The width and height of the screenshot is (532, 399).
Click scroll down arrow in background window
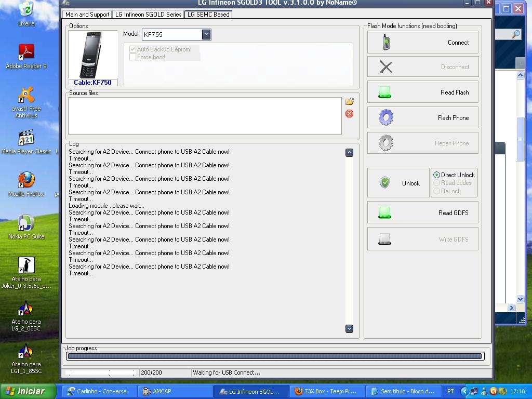[520, 299]
